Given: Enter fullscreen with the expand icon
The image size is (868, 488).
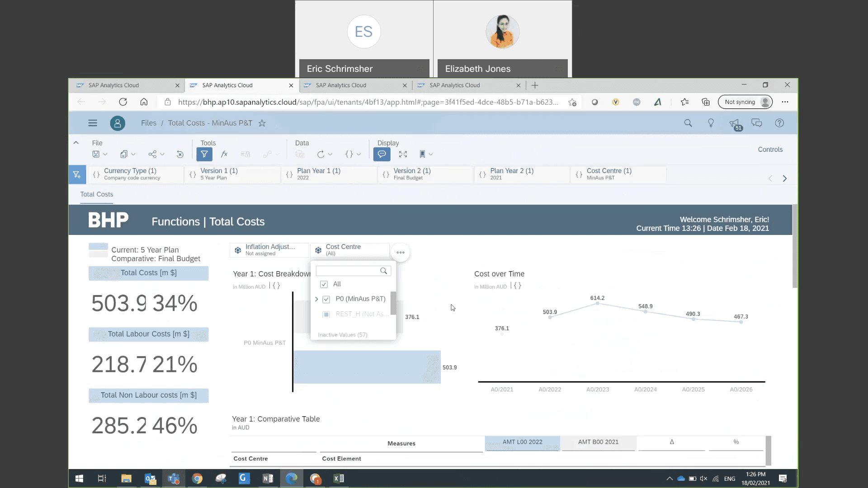Looking at the screenshot, I should (403, 154).
